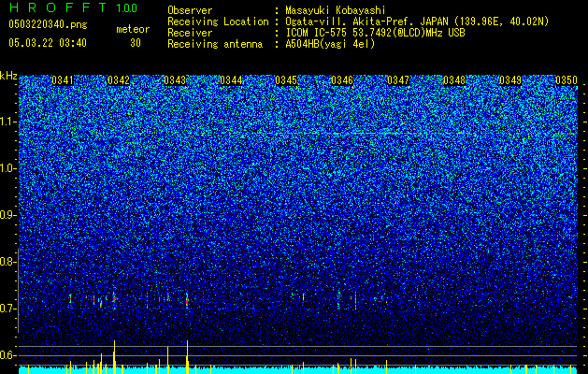This screenshot has width=588, height=374.
Task: Click the 'Receiving antenna' label
Action: point(215,44)
